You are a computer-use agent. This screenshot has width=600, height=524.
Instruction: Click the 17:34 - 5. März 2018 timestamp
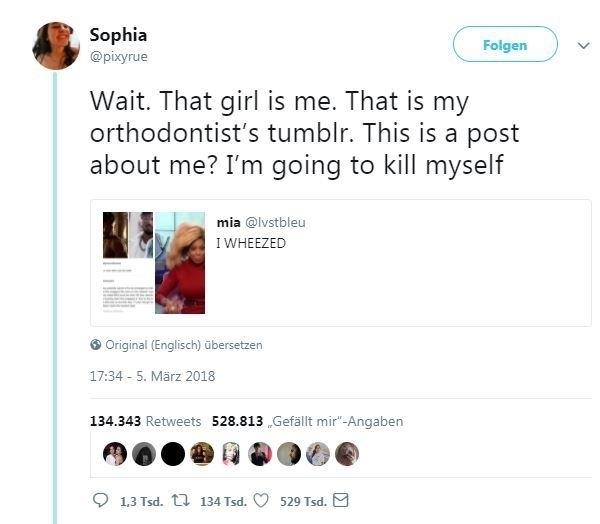(x=152, y=376)
